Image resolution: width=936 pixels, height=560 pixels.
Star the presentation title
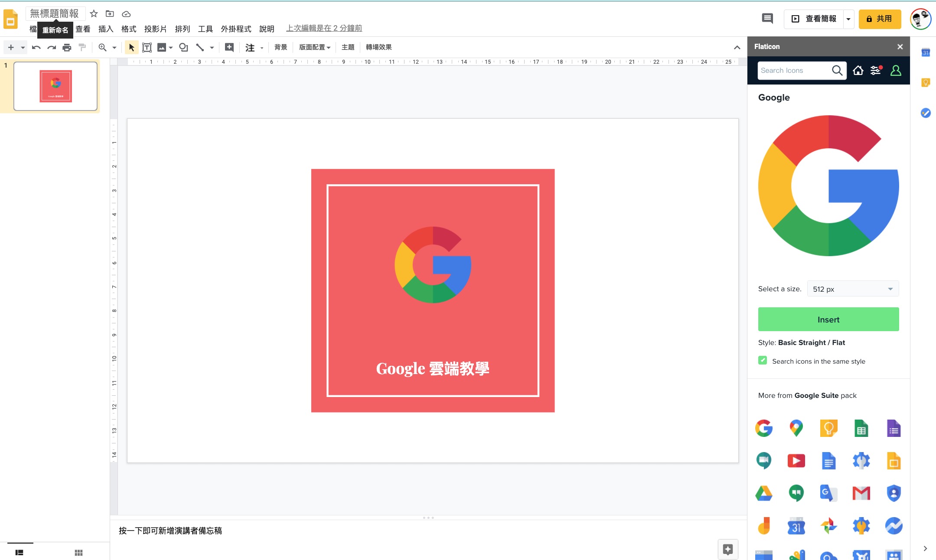[94, 14]
